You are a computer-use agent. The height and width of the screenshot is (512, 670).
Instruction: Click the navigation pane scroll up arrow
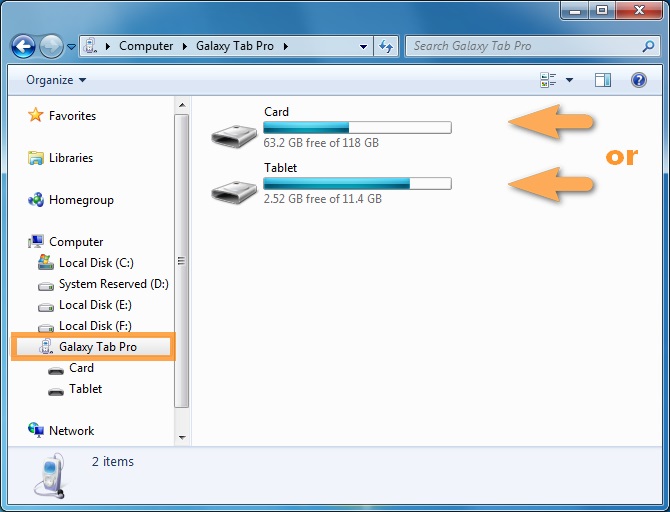pos(182,105)
